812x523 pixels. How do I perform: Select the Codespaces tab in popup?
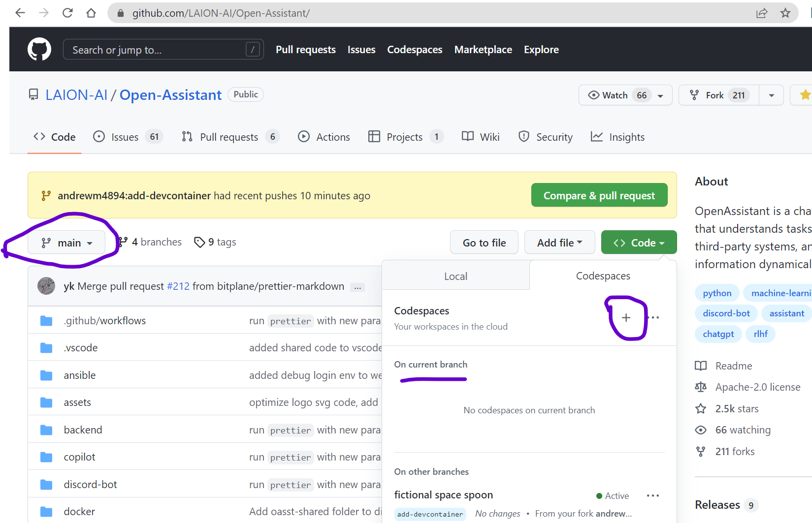603,276
